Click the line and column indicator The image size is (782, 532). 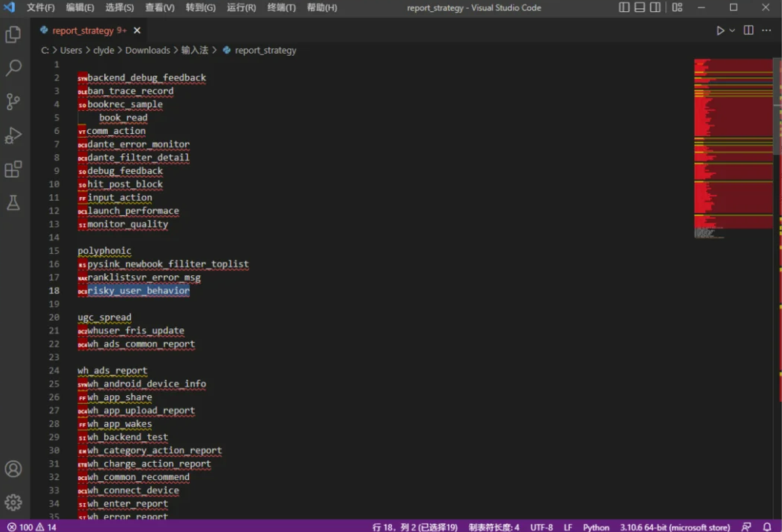tap(414, 527)
